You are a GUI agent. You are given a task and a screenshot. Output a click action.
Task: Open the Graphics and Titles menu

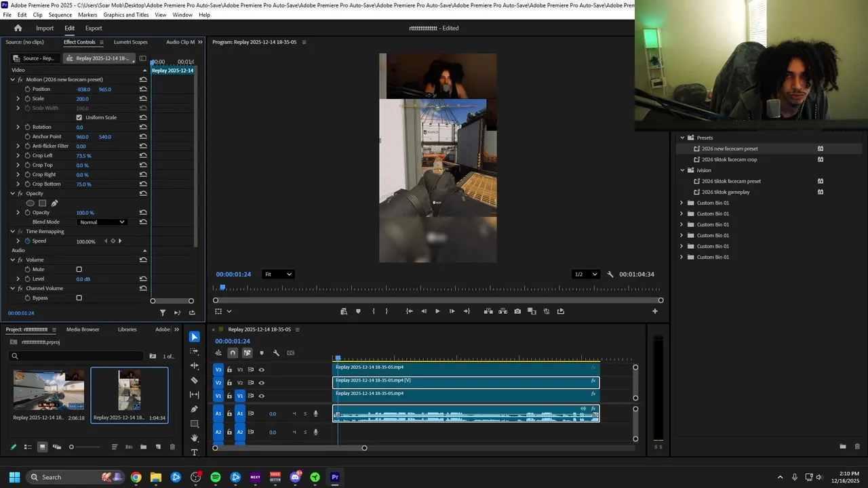coord(126,15)
